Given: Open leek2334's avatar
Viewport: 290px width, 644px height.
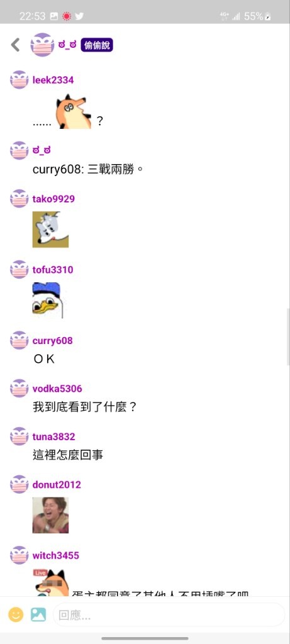Looking at the screenshot, I should 19,80.
